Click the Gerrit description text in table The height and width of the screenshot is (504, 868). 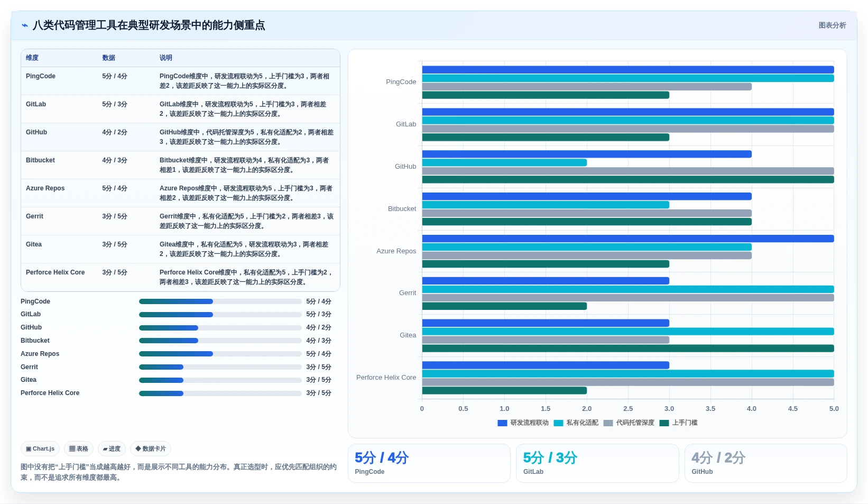pyautogui.click(x=246, y=221)
